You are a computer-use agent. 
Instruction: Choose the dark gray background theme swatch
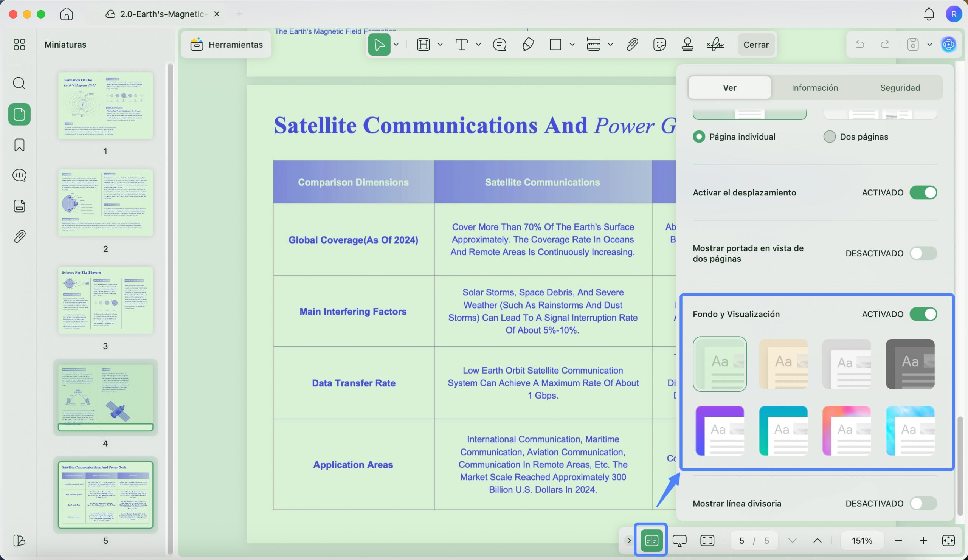pyautogui.click(x=910, y=364)
